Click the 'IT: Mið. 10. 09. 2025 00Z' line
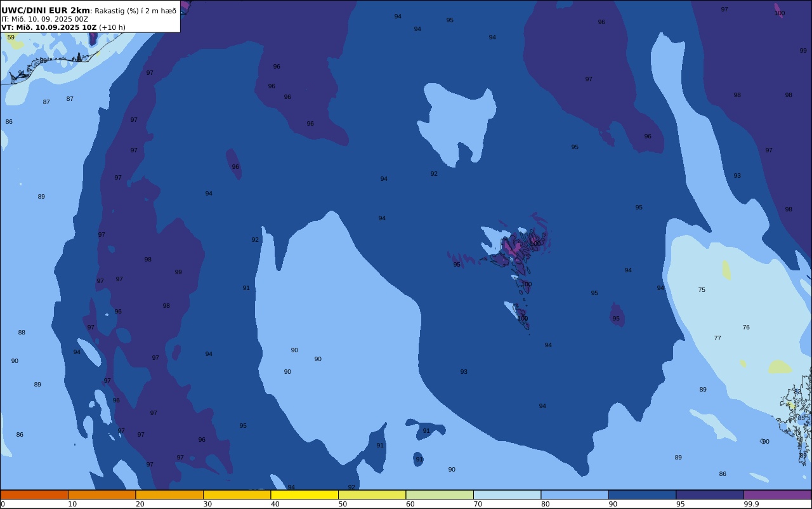Image resolution: width=812 pixels, height=509 pixels. (45, 19)
